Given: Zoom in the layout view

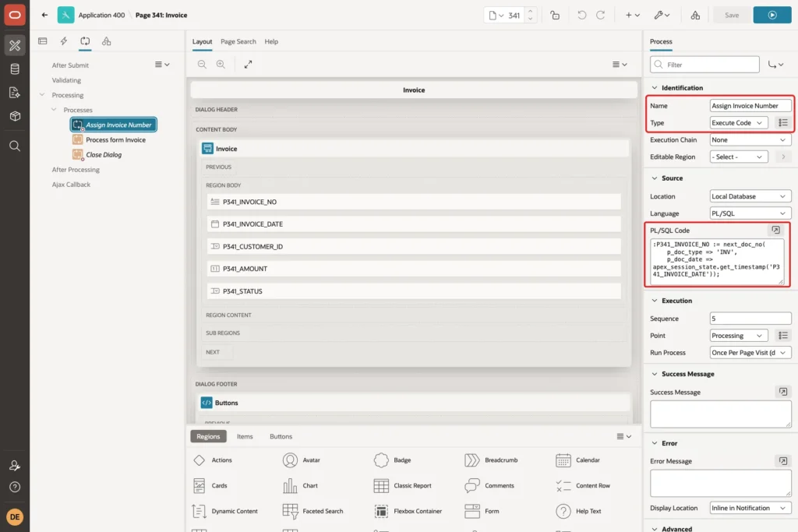Looking at the screenshot, I should coord(221,65).
